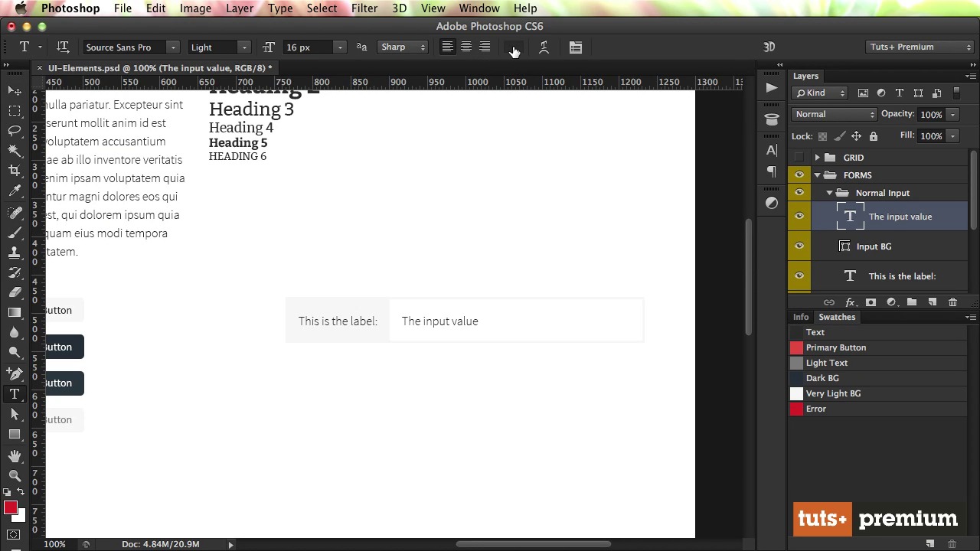Image resolution: width=980 pixels, height=551 pixels.
Task: Select the Input BG layer
Action: pyautogui.click(x=874, y=246)
